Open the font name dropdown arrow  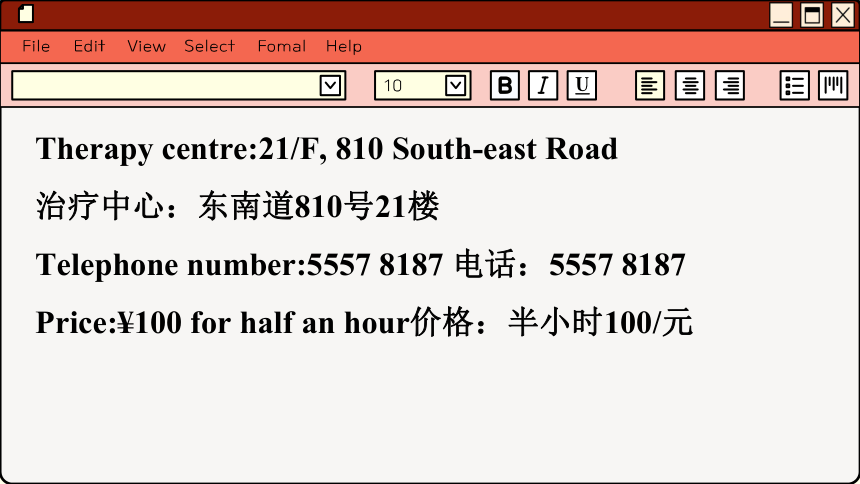pos(330,86)
